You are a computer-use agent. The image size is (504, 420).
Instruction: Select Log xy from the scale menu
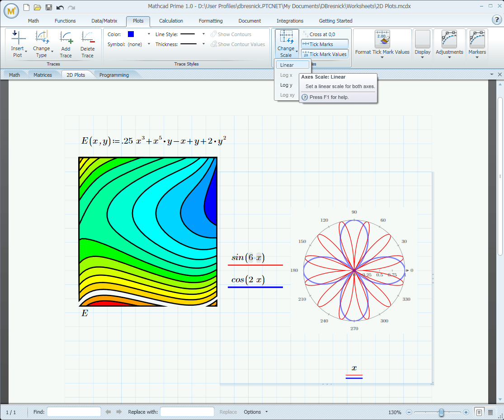pos(287,95)
